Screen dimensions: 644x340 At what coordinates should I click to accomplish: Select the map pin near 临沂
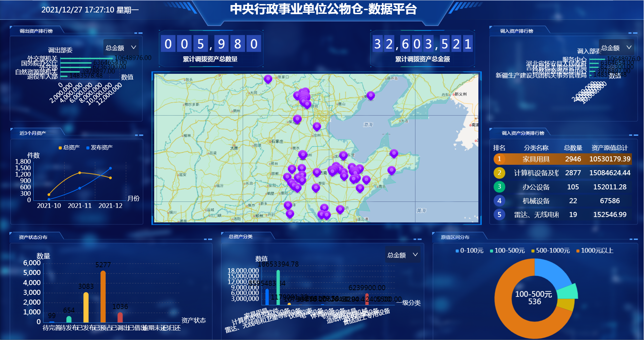coord(340,209)
